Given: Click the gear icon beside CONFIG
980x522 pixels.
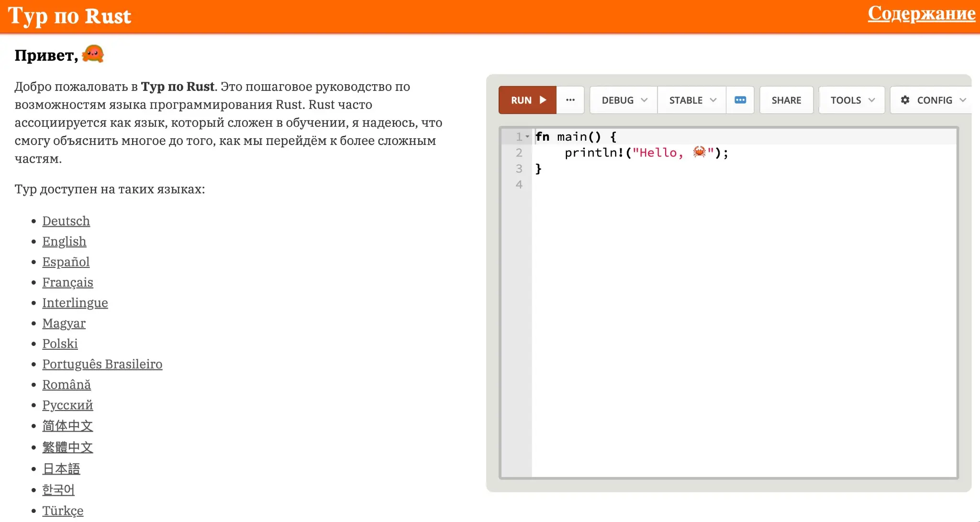Looking at the screenshot, I should coord(905,100).
